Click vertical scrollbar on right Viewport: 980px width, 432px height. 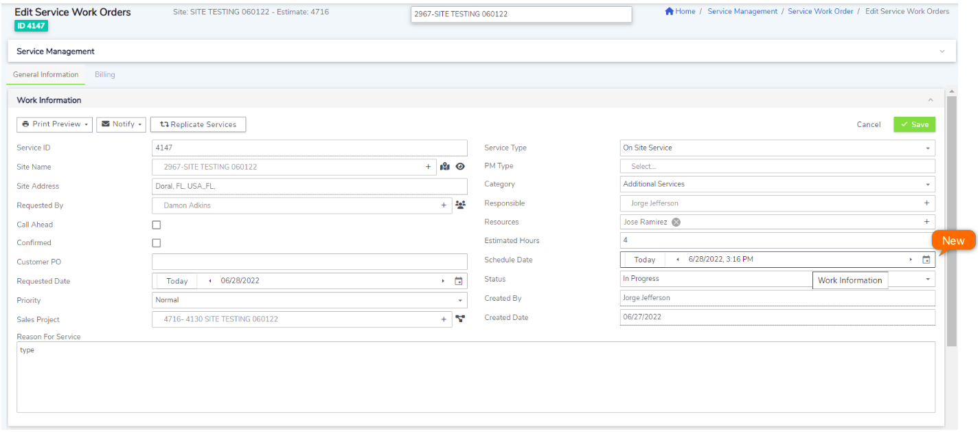951,220
